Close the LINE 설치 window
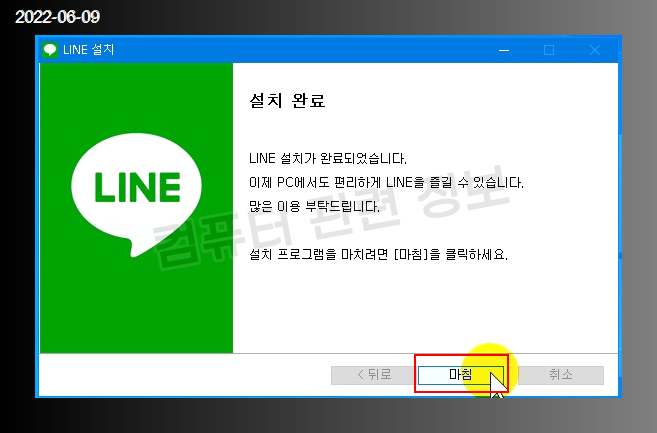The image size is (657, 433). pos(595,50)
